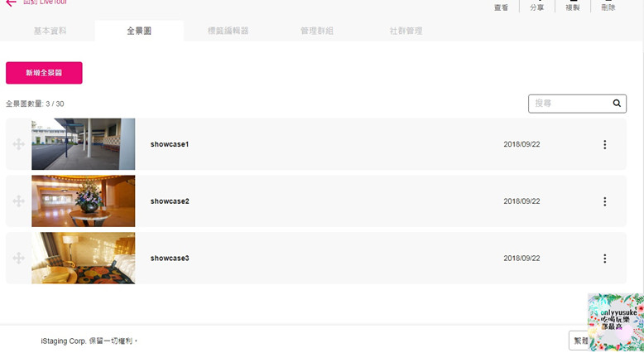Open the showcase2 lobby thumbnail
Image resolution: width=644 pixels, height=353 pixels.
[83, 201]
